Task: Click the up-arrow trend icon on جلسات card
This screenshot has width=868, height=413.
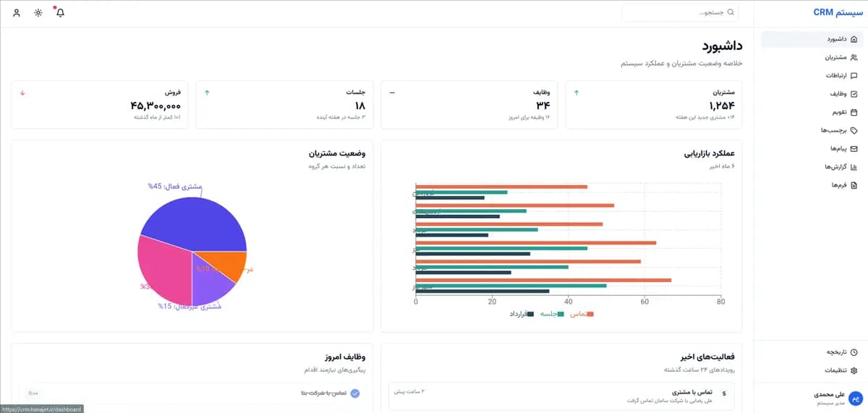Action: point(207,93)
